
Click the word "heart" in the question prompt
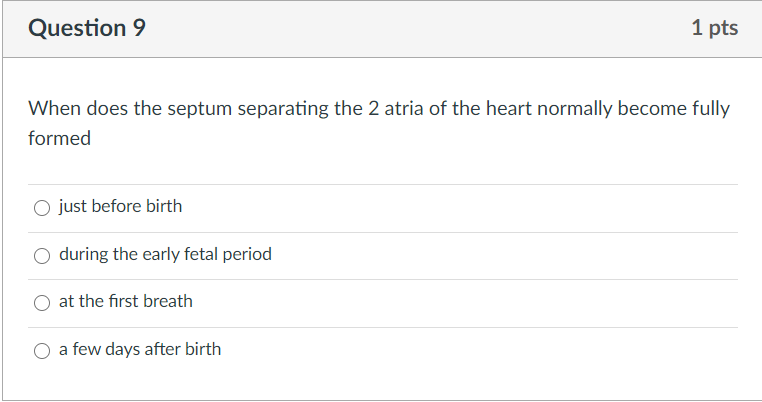pos(507,108)
